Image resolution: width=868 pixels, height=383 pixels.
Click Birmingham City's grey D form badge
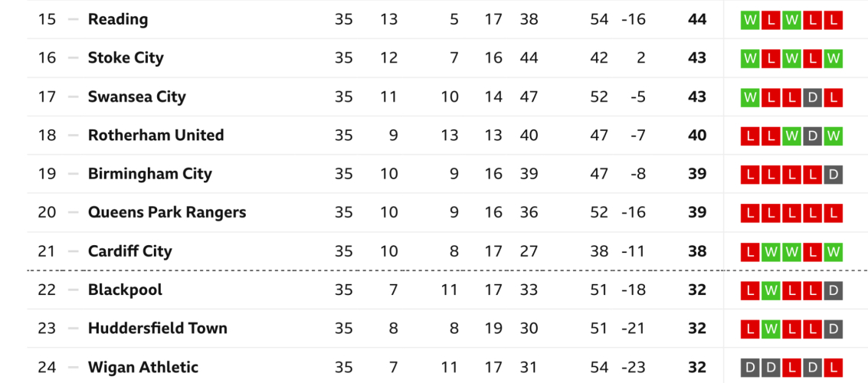pos(834,175)
